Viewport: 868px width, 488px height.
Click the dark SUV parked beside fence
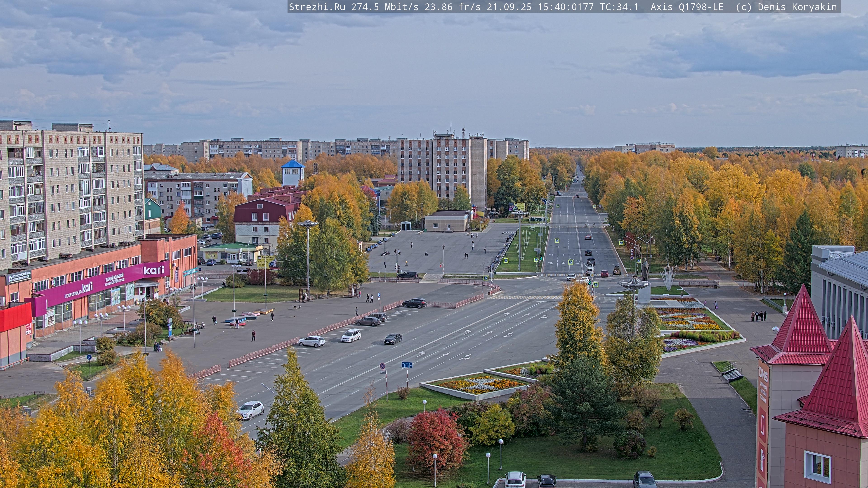pos(414,303)
